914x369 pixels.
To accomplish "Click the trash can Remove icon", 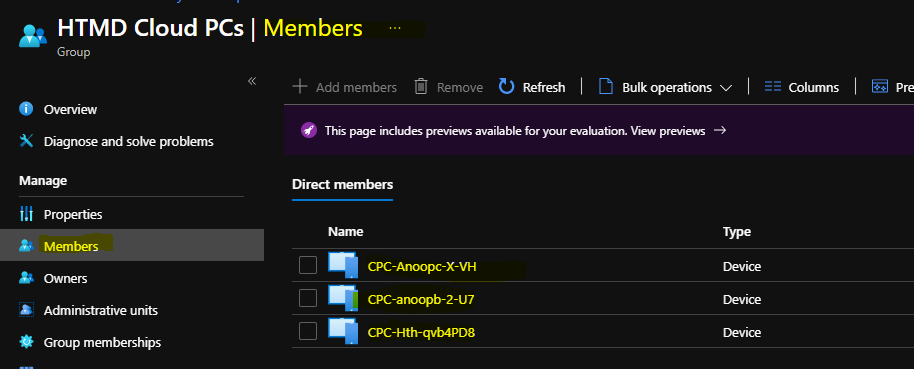I will click(421, 87).
